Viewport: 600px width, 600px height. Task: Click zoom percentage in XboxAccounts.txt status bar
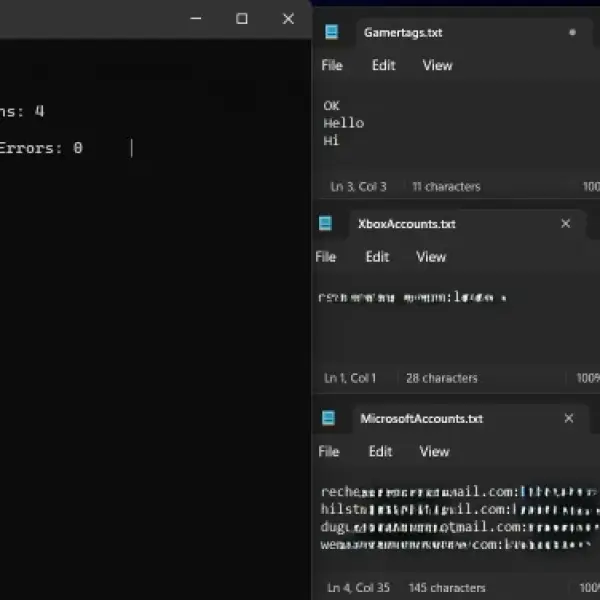click(x=588, y=378)
